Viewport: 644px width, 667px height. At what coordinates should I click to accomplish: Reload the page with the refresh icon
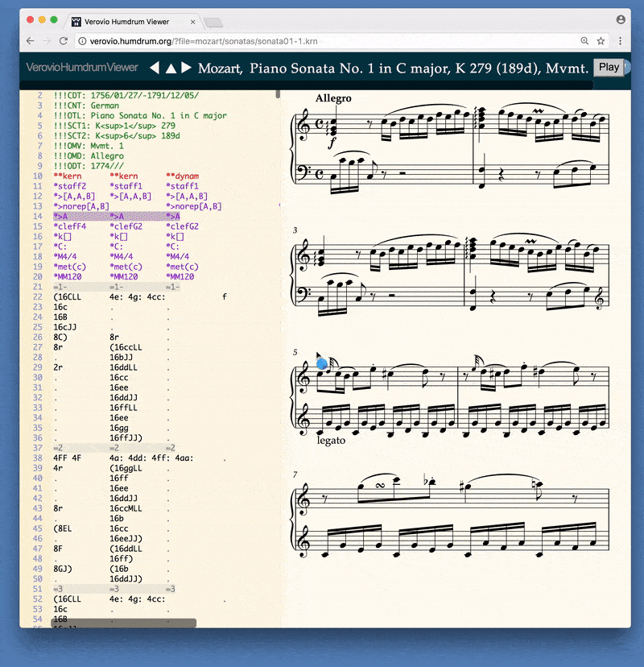64,41
